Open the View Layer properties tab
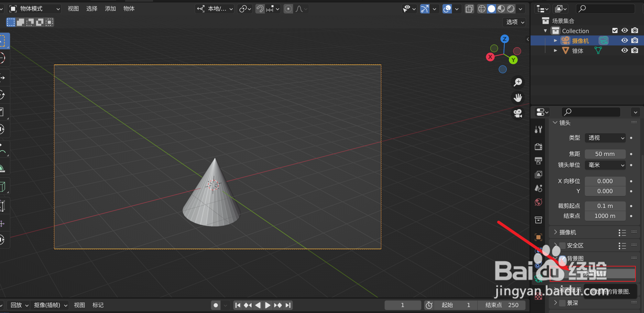The image size is (644, 313). 538,174
